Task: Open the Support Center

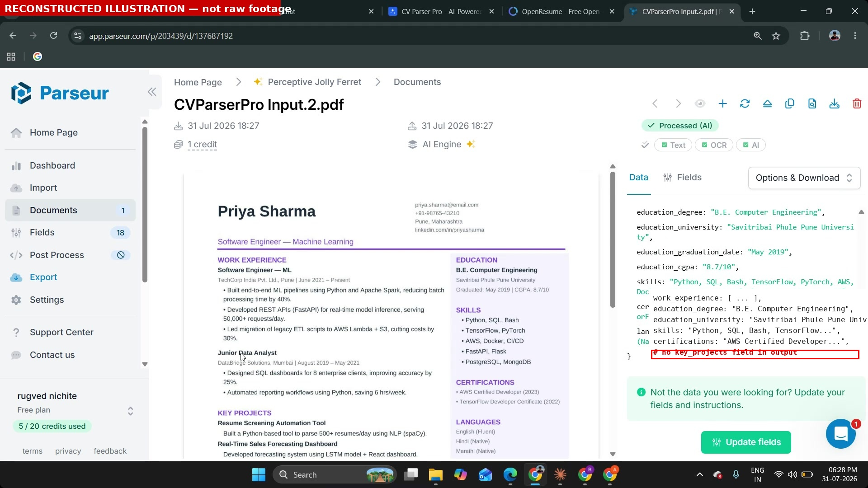Action: click(70, 332)
